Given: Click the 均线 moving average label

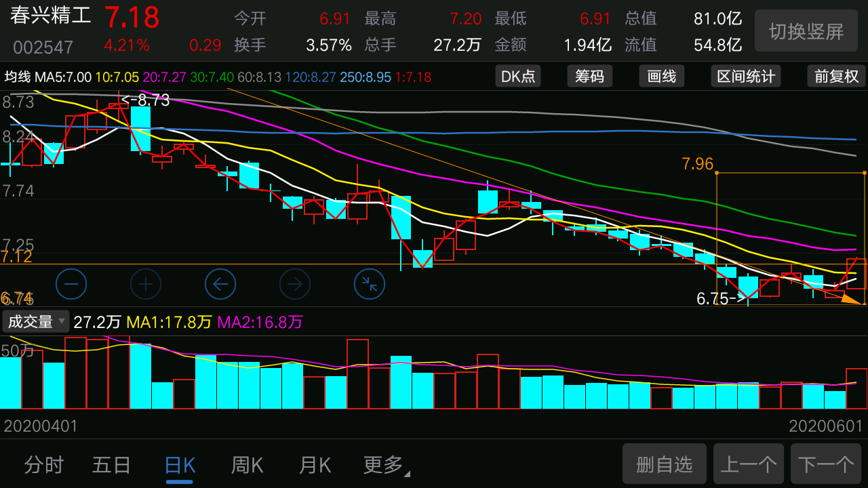Looking at the screenshot, I should pyautogui.click(x=18, y=77).
